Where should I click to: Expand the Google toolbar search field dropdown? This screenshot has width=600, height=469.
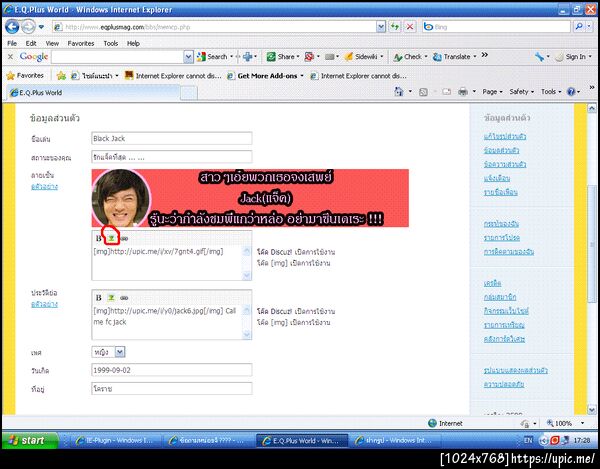(188, 57)
